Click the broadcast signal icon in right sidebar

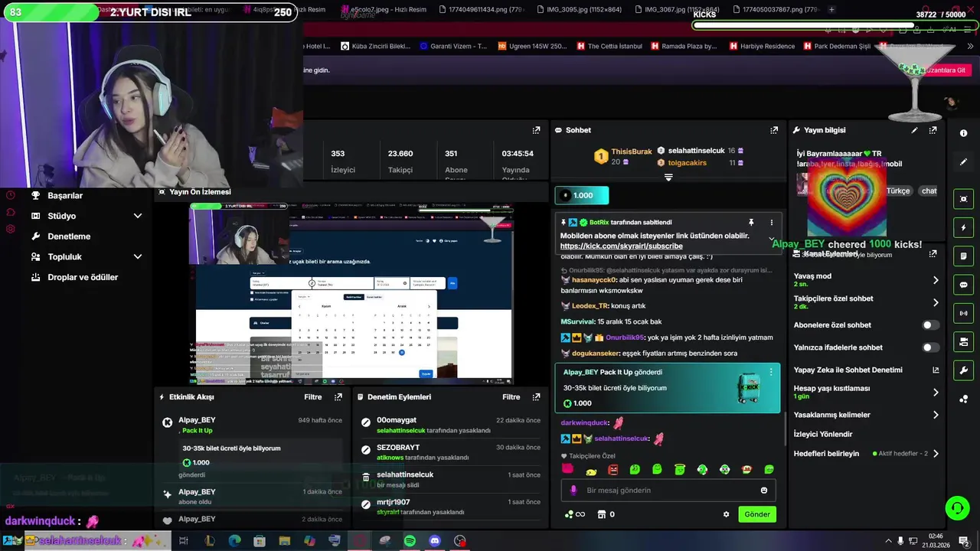(963, 313)
